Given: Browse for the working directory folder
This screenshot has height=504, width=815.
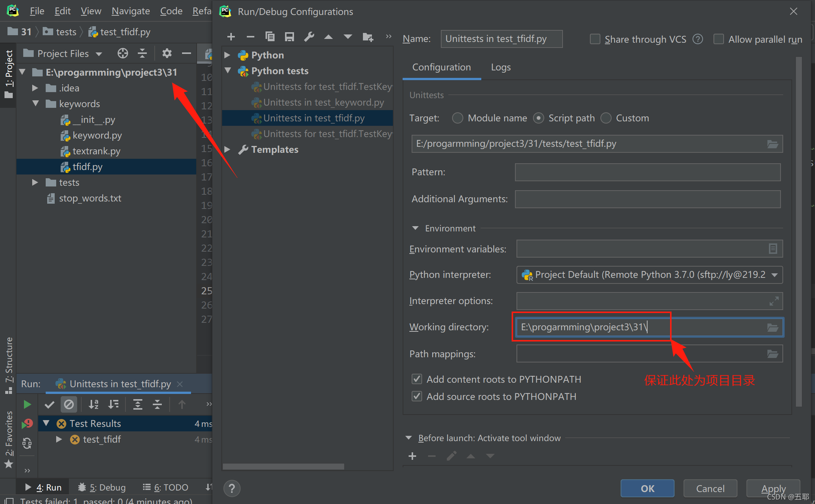Looking at the screenshot, I should coord(772,328).
